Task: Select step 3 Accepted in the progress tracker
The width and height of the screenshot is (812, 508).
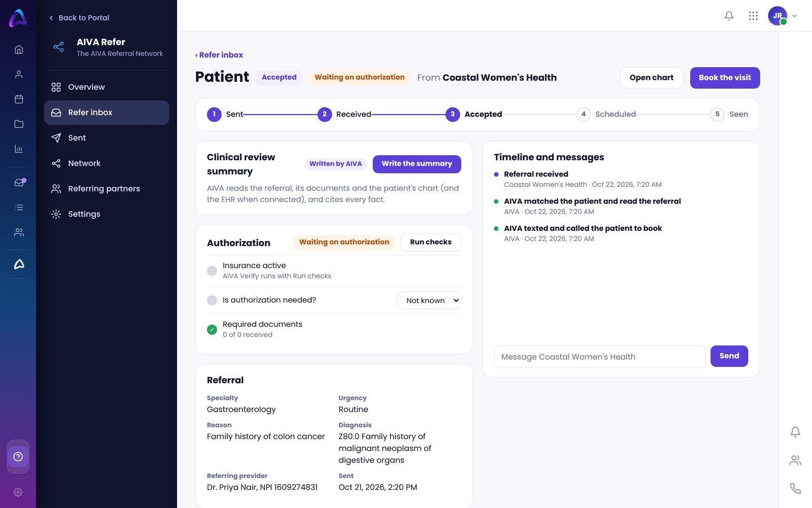Action: [x=474, y=114]
